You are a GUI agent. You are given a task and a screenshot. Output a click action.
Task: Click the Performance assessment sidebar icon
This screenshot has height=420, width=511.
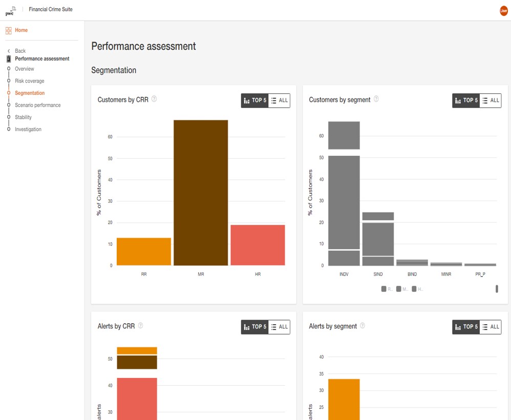(9, 59)
